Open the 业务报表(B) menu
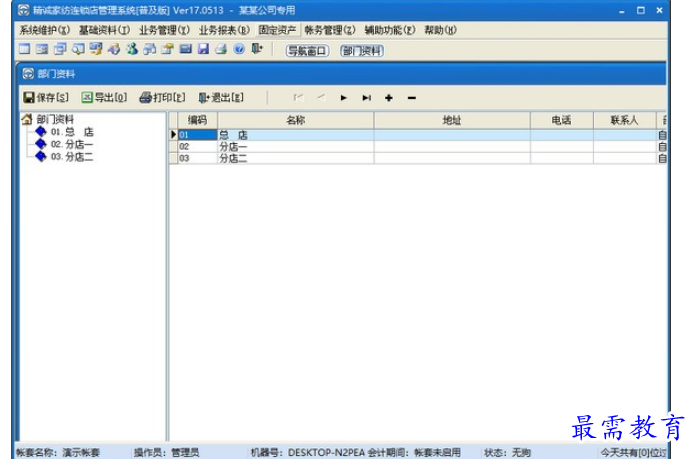693x459 pixels. (224, 30)
